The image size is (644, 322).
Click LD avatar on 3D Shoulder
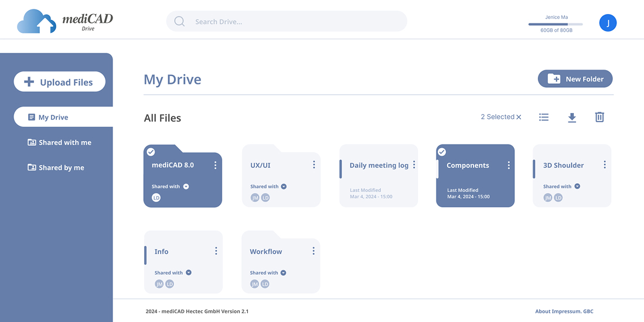(558, 198)
